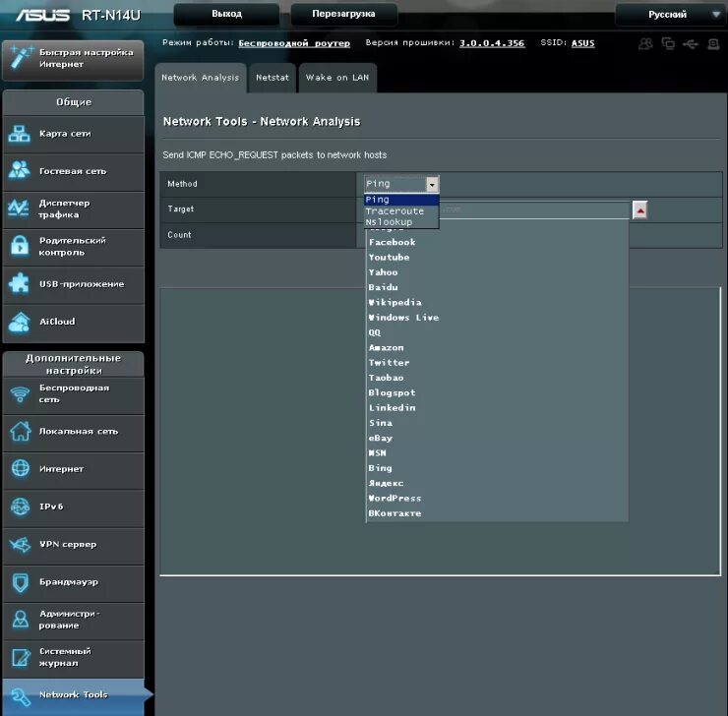Screen dimensions: 728x716
Task: Switch to Netstat tab
Action: [x=273, y=78]
